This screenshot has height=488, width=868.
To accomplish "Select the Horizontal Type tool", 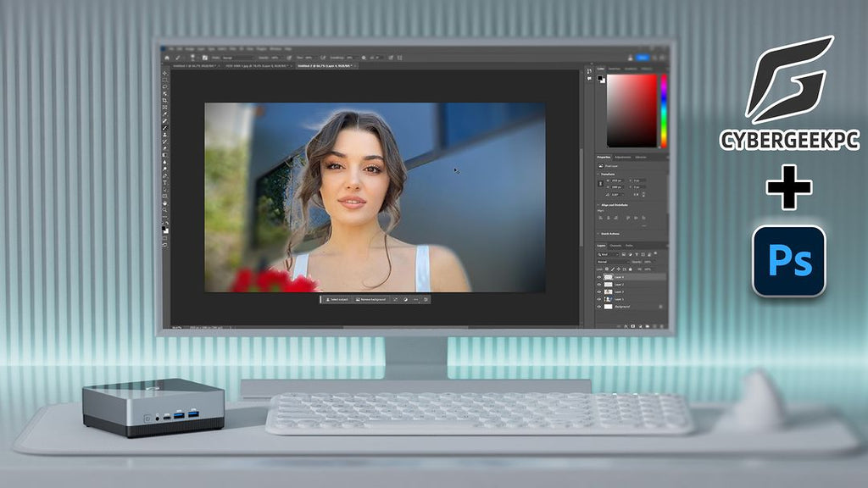I will coord(165,182).
